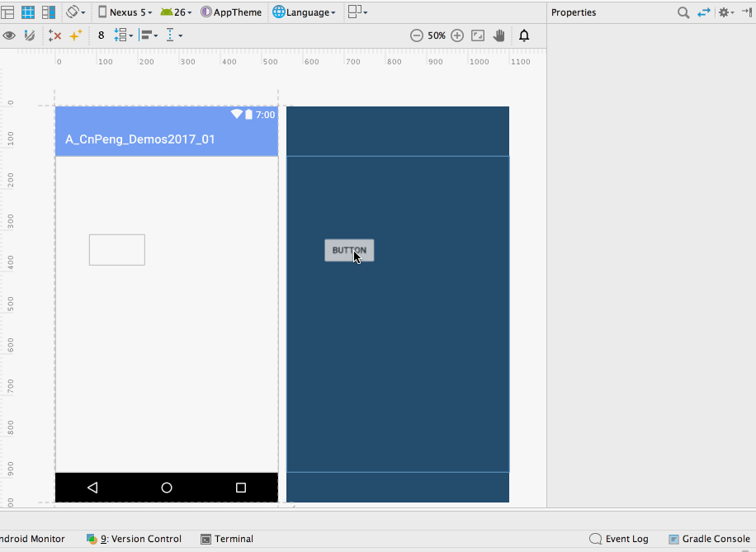Open the Guidelines dropdown
Viewport: 756px width, 552px height.
[174, 35]
